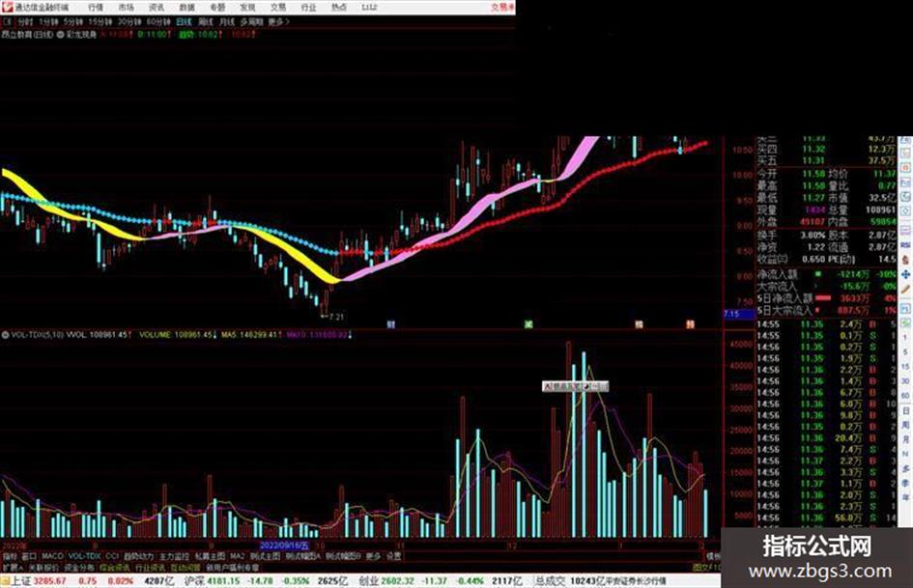Select the 月线 monthly chart tab
This screenshot has width=913, height=588.
pos(226,21)
